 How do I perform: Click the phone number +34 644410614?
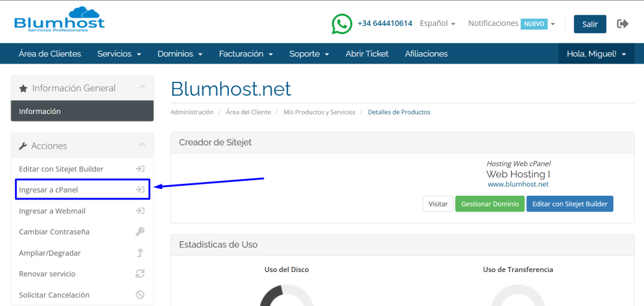click(385, 23)
